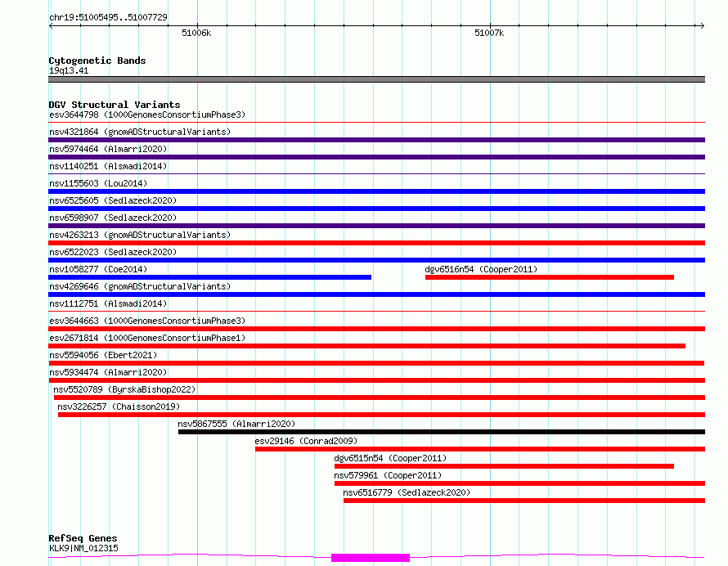Select nsv5934474 (Almarri2020) red bar
This screenshot has height=566, width=728.
pos(376,380)
